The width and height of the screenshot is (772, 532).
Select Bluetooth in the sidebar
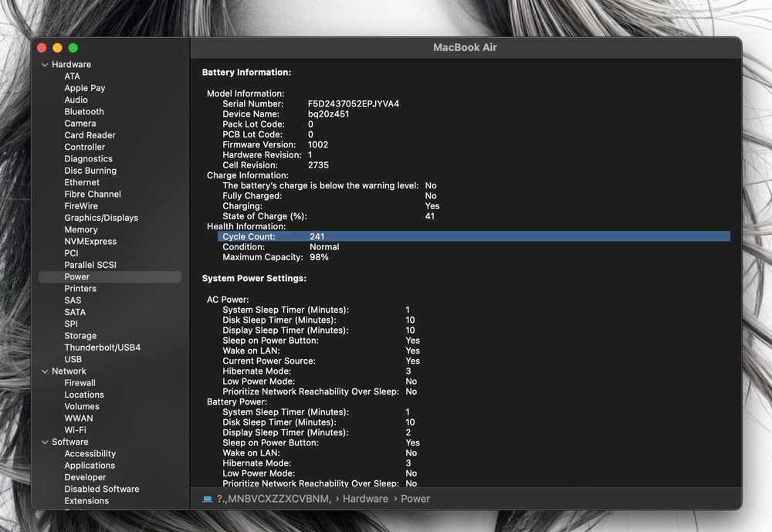pos(84,112)
